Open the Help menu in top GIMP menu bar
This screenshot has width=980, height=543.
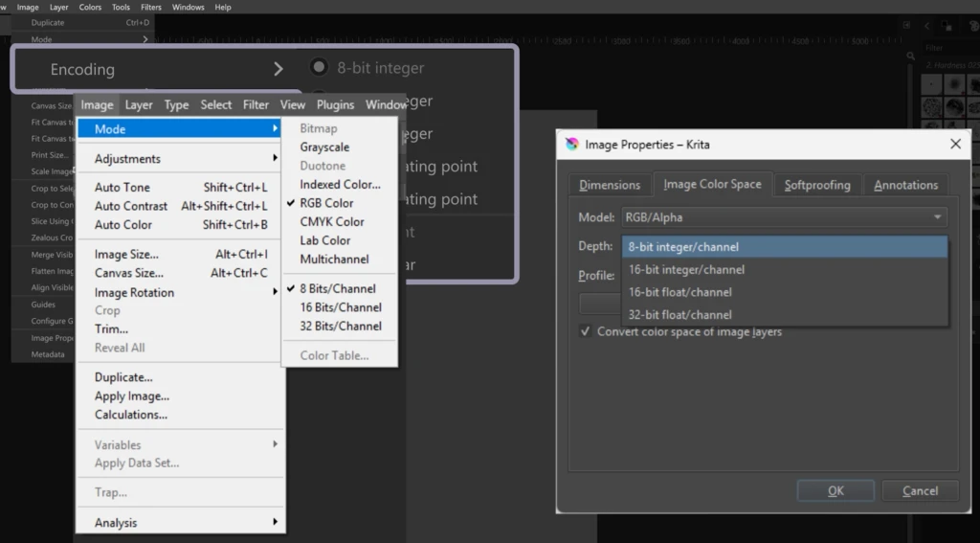tap(222, 7)
